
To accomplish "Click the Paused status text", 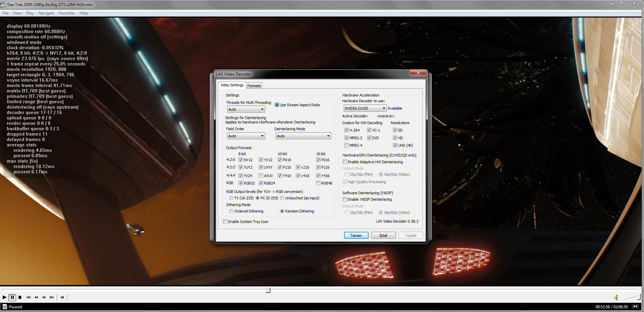I will click(16, 307).
